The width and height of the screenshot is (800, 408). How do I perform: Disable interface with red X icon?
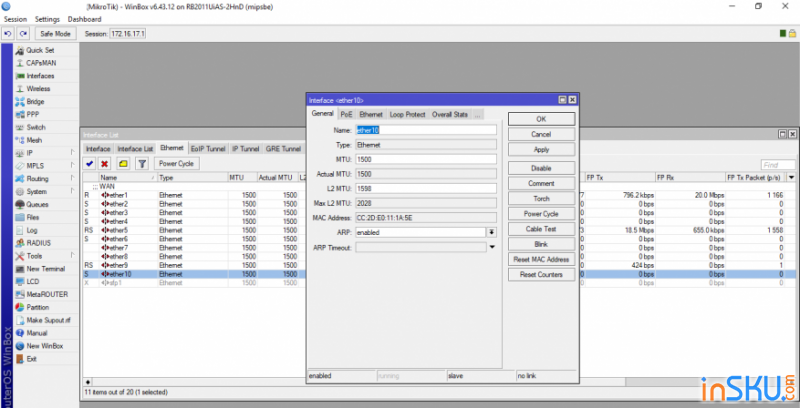[x=105, y=164]
